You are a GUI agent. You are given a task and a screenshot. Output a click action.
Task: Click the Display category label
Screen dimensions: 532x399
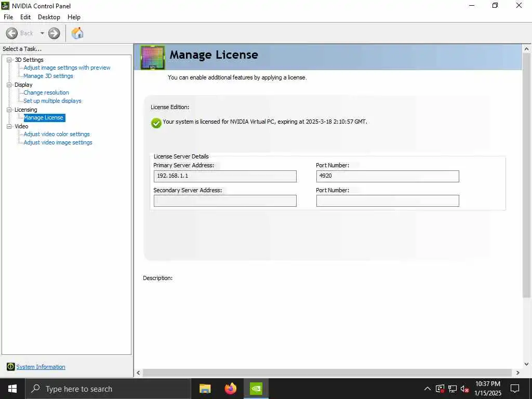click(23, 85)
